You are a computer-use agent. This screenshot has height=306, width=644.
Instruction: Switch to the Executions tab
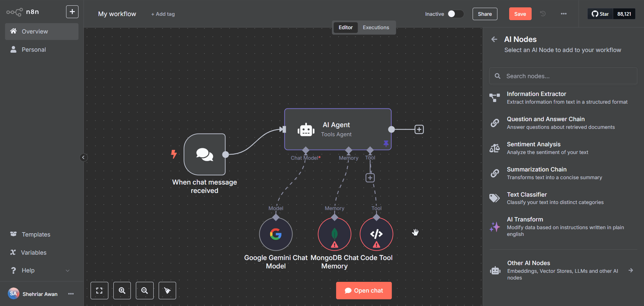point(376,28)
